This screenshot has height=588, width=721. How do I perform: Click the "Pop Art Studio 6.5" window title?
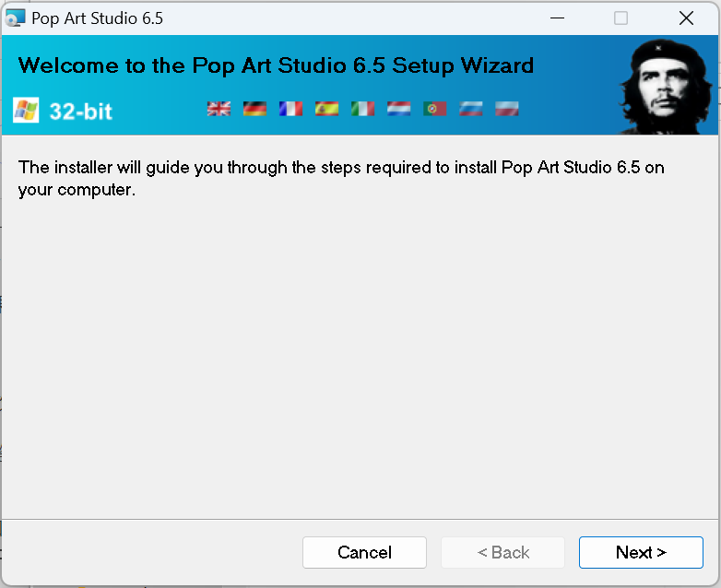tap(97, 18)
